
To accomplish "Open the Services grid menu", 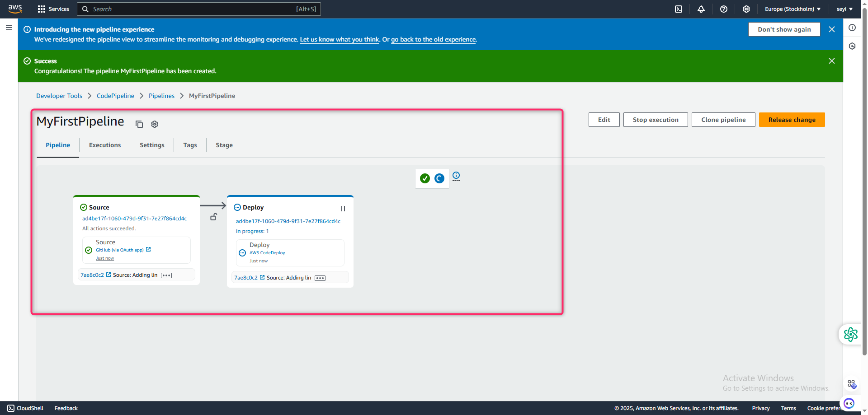I will [x=53, y=9].
